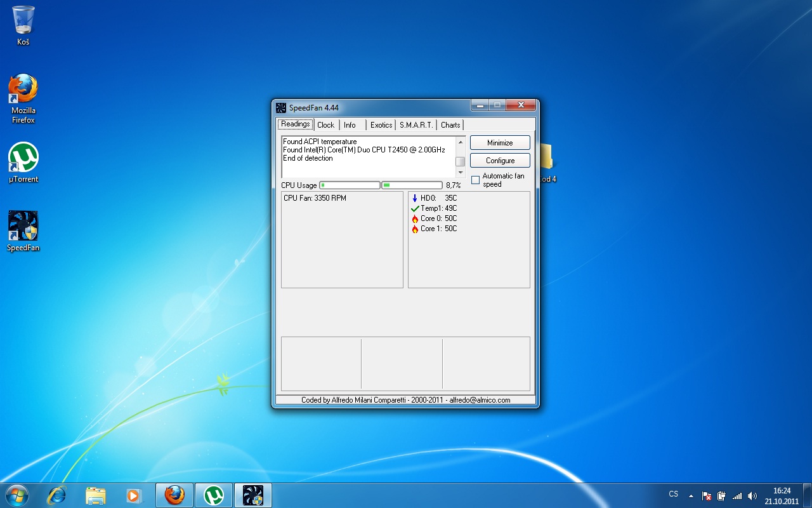Image resolution: width=812 pixels, height=508 pixels.
Task: Select the Mozilla Firefox desktop shortcut
Action: (x=23, y=98)
